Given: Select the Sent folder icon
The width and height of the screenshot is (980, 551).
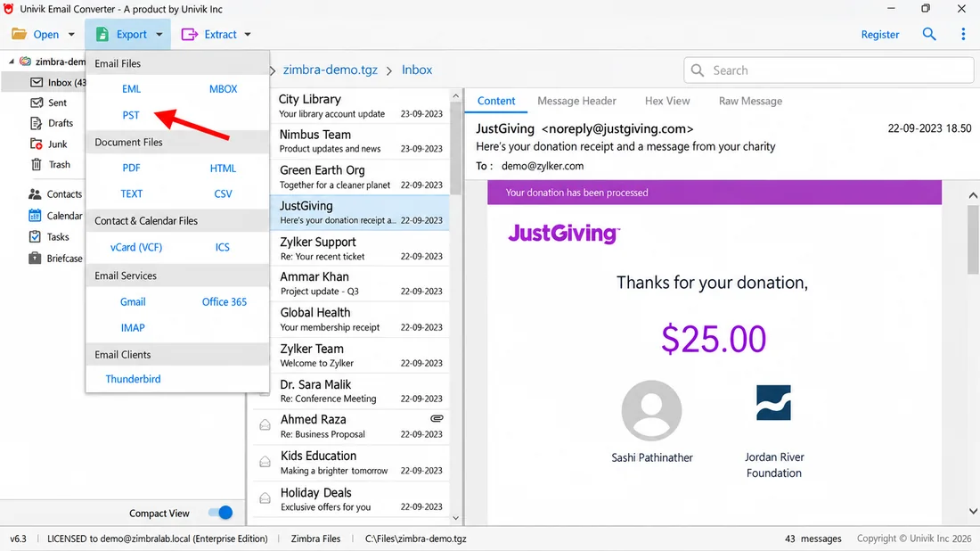Looking at the screenshot, I should pyautogui.click(x=37, y=103).
